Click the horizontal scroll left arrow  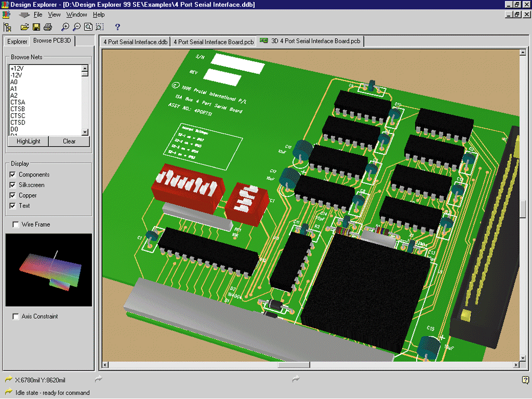(x=105, y=365)
